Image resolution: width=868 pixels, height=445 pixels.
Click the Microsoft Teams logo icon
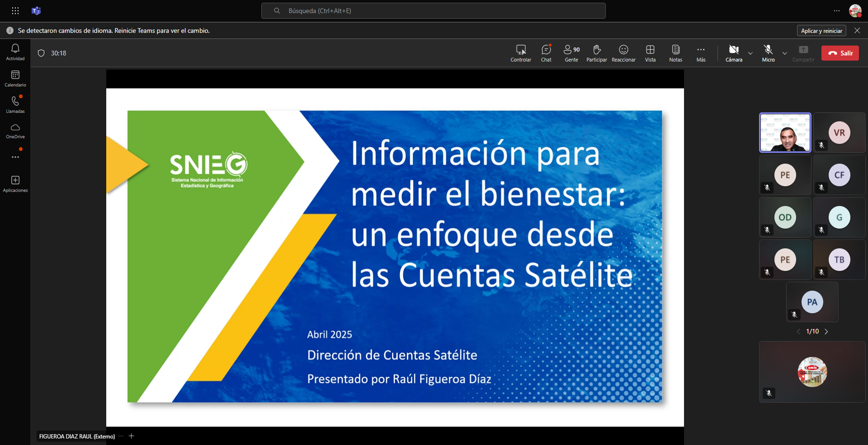click(x=36, y=11)
